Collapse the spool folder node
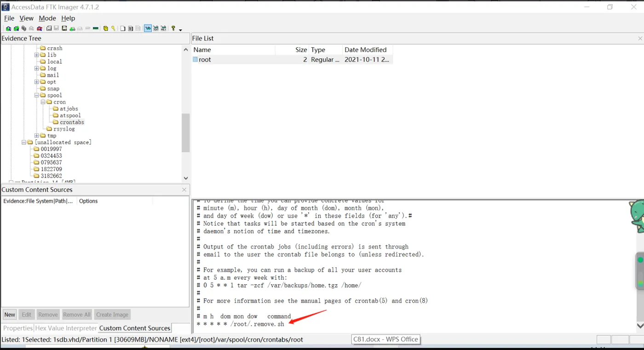 [37, 95]
